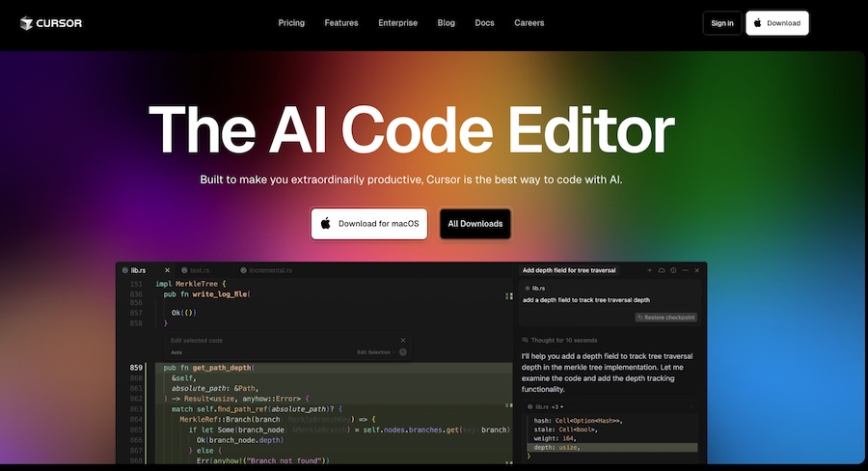Switch to the test.rs tab
Viewport: 868px width, 471px height.
[196, 270]
